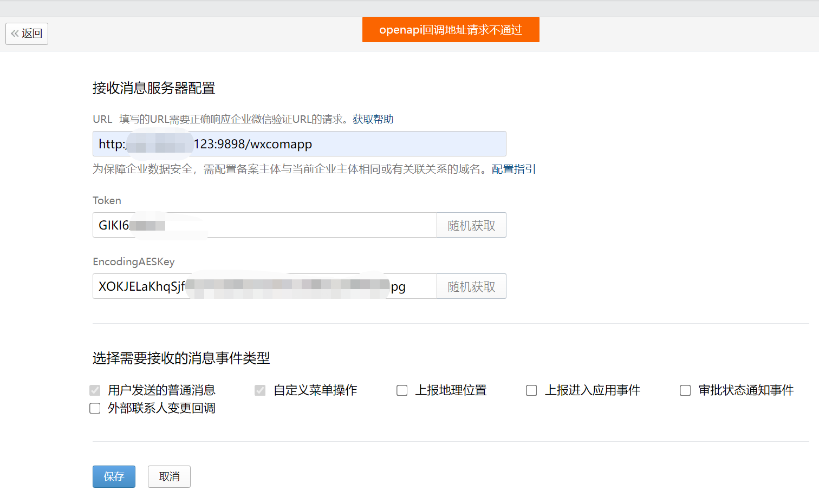This screenshot has height=504, width=819.
Task: Click the checked 自定义菜单操作 checkbox
Action: click(x=259, y=390)
